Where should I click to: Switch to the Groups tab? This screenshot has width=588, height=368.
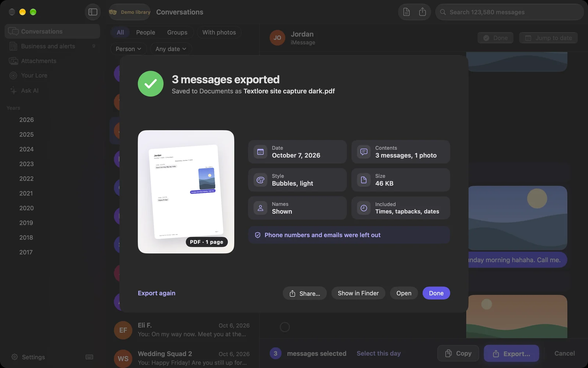(x=177, y=32)
